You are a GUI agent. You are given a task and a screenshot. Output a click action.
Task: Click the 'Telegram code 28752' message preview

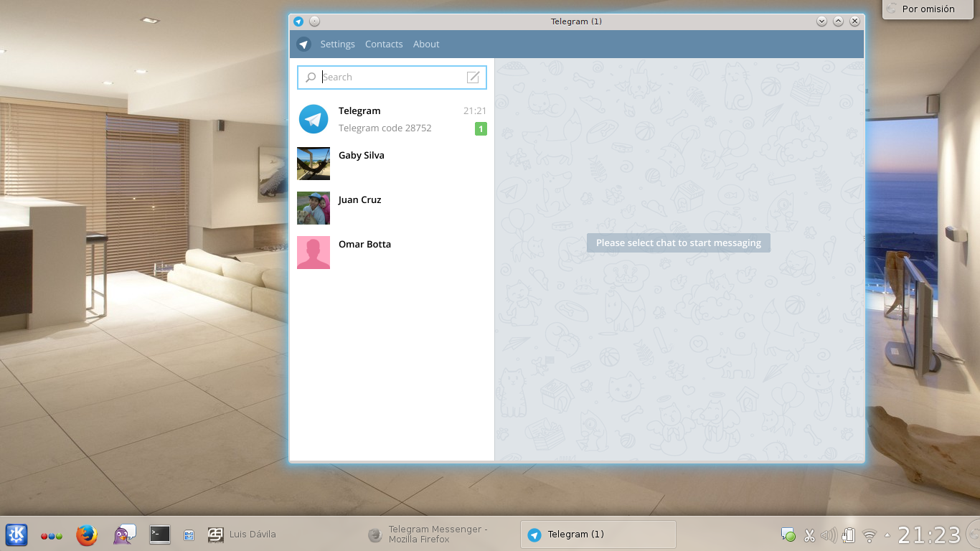(385, 128)
